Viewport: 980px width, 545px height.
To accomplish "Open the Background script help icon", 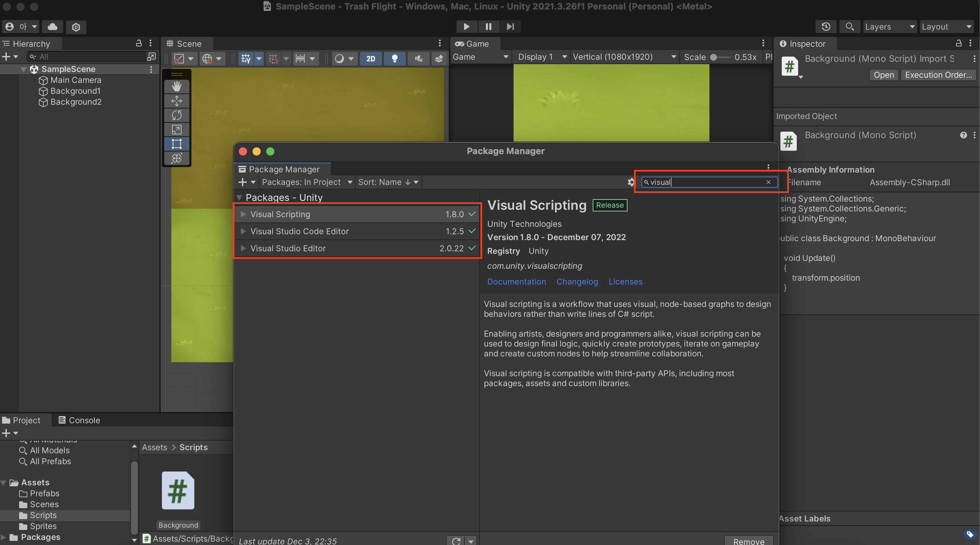I will [x=963, y=135].
